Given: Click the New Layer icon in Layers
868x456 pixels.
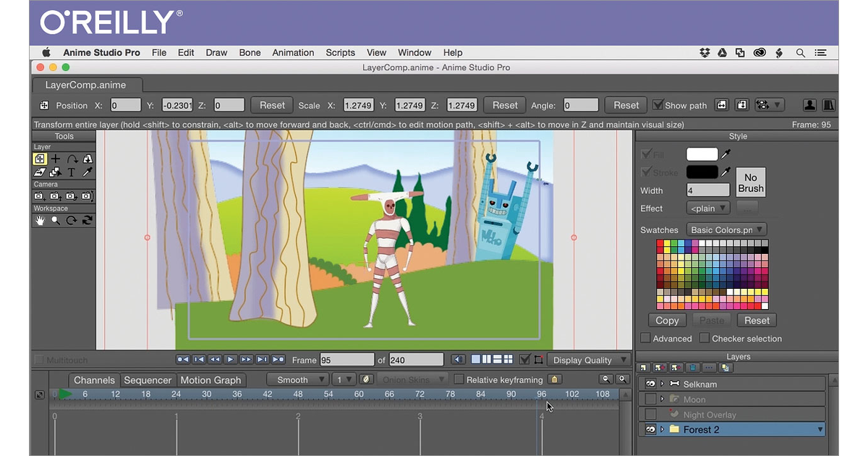Looking at the screenshot, I should [644, 368].
